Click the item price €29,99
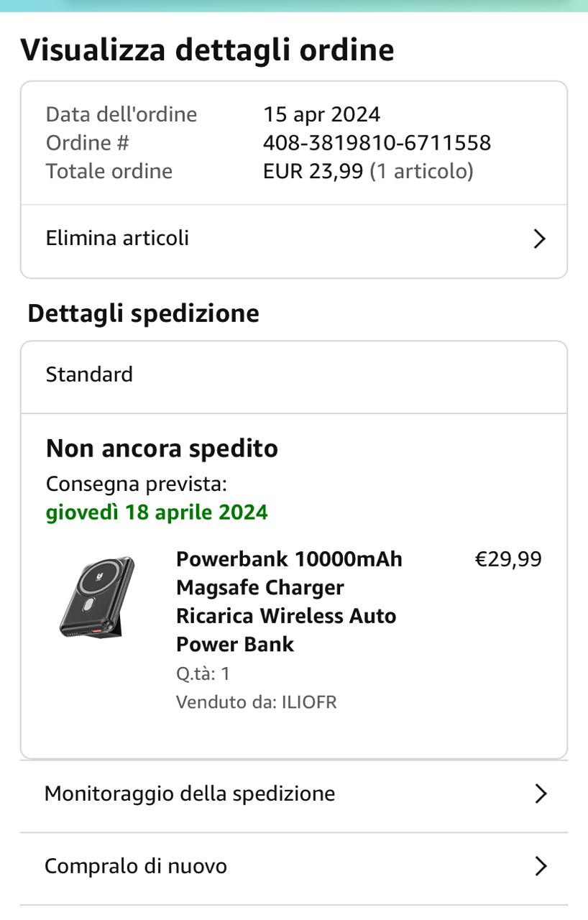The height and width of the screenshot is (920, 588). pos(508,559)
